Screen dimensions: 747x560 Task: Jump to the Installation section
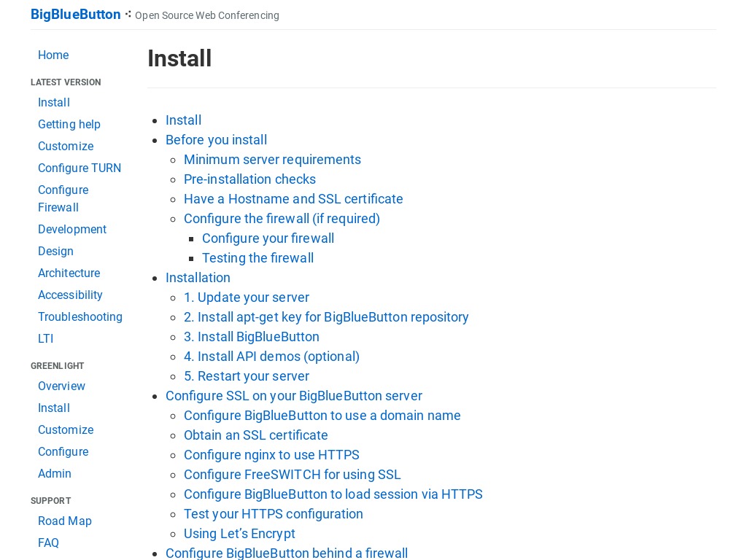pyautogui.click(x=198, y=278)
